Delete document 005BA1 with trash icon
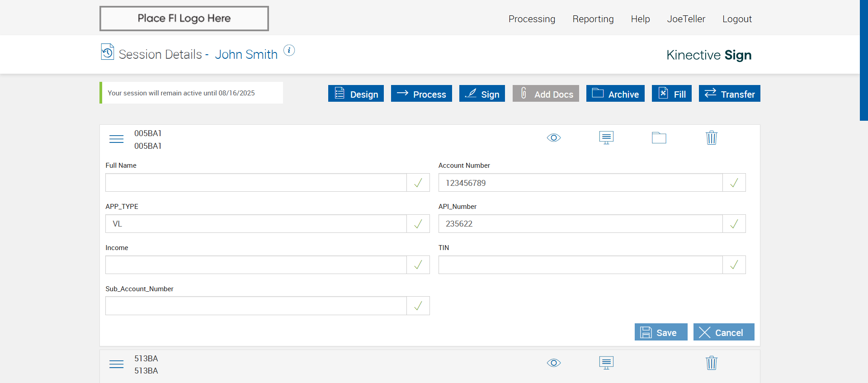868x383 pixels. click(x=711, y=137)
